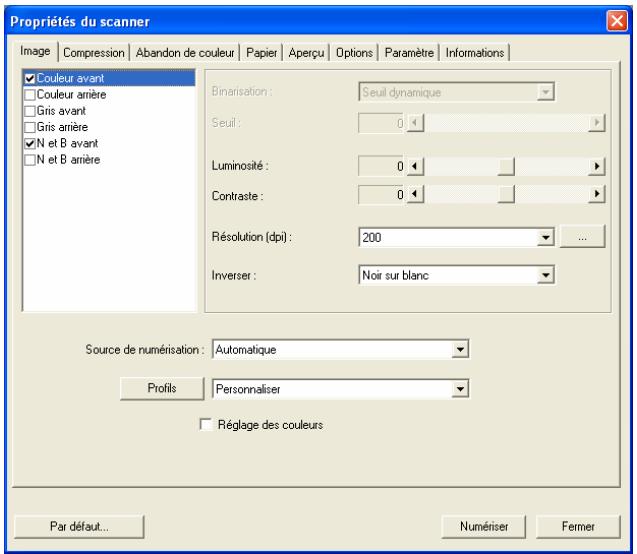This screenshot has height=554, width=637.
Task: Click the Seuil slider right arrow
Action: [x=596, y=123]
